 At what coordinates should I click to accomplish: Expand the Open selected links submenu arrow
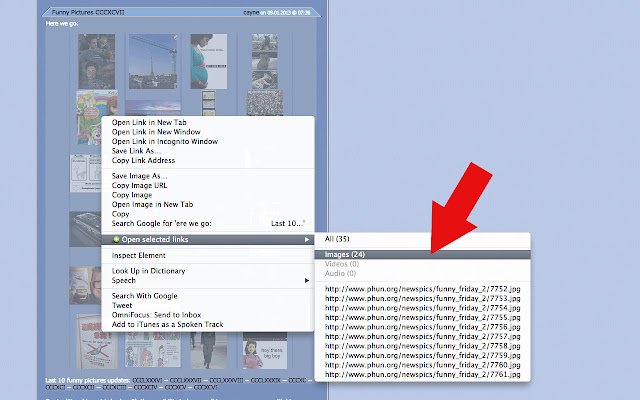click(x=307, y=240)
